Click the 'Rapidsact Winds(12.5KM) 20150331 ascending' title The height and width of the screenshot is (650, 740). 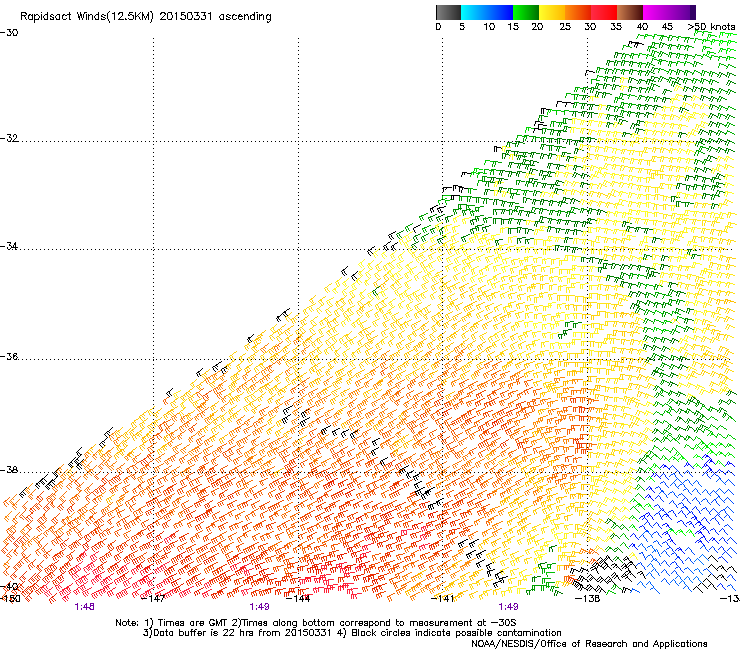(146, 17)
